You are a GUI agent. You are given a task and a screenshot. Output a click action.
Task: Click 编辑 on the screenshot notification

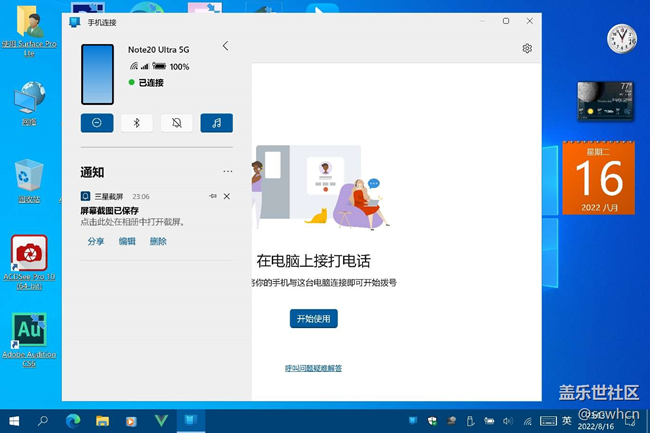[127, 241]
